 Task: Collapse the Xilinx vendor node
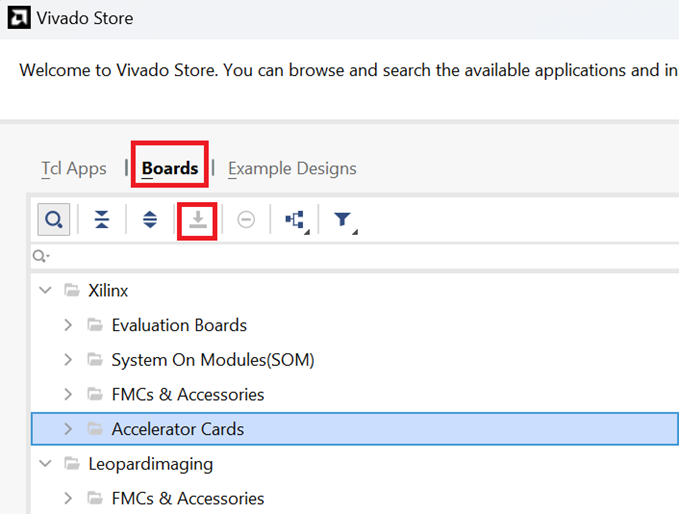tap(45, 290)
